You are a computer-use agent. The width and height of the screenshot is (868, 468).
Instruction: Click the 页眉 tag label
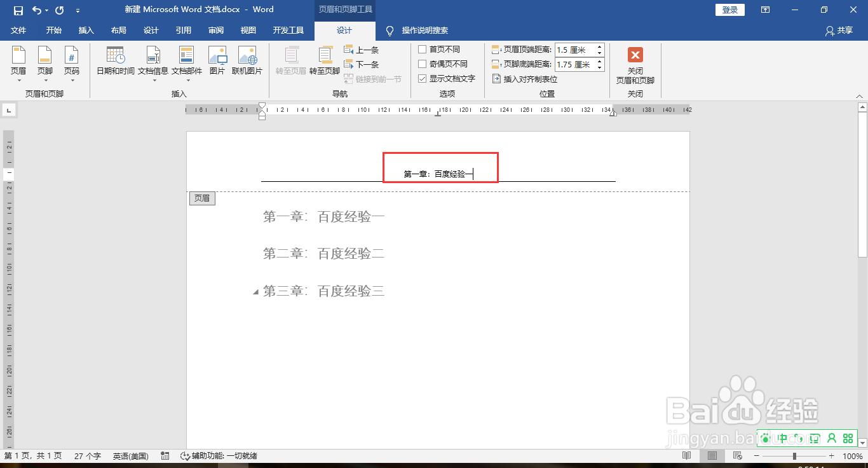tap(202, 198)
